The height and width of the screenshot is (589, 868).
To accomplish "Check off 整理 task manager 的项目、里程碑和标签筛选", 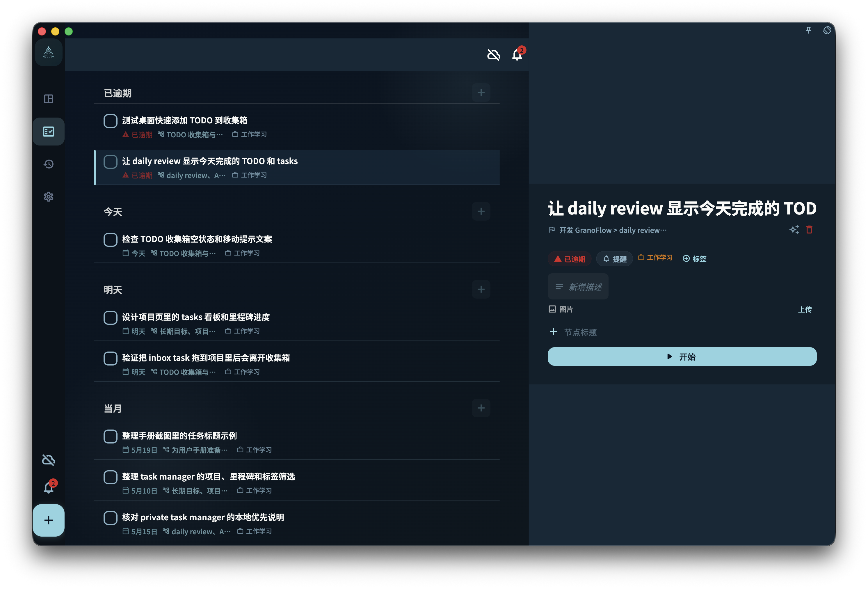I will pyautogui.click(x=110, y=477).
